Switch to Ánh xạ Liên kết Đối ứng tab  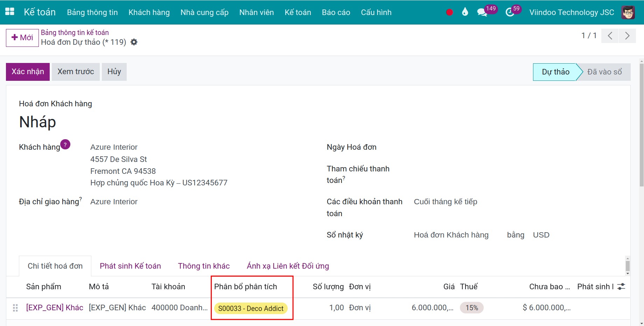pos(288,266)
